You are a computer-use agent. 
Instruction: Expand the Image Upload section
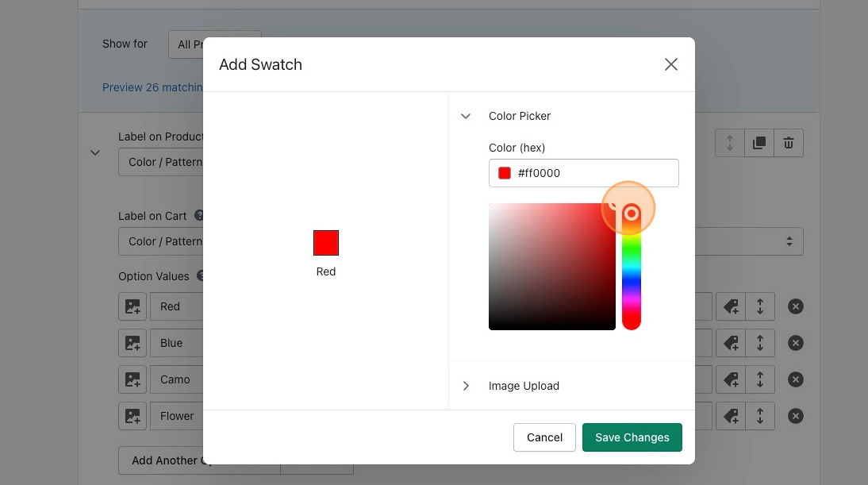pos(467,386)
